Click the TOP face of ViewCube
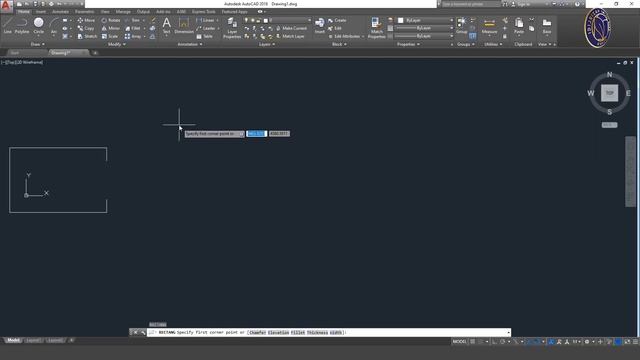The image size is (640, 360). pyautogui.click(x=609, y=93)
